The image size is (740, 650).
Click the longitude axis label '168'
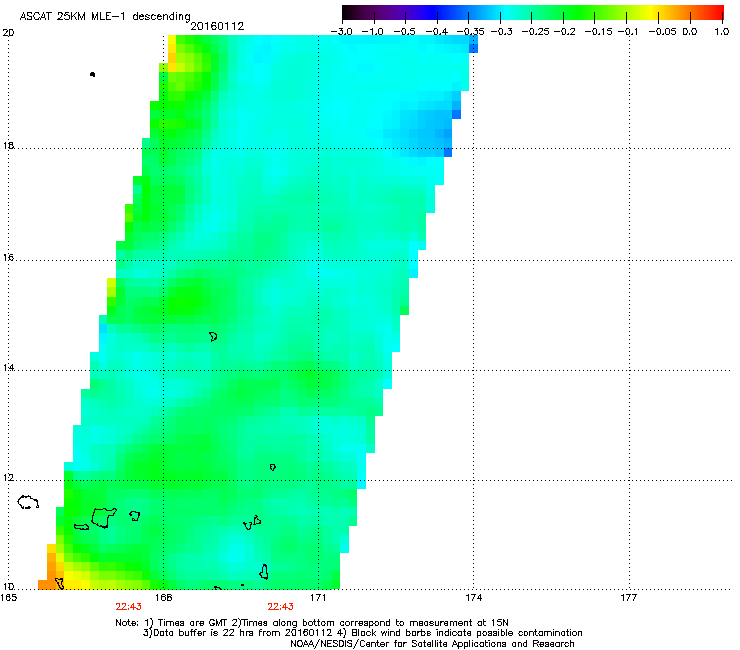(x=163, y=598)
